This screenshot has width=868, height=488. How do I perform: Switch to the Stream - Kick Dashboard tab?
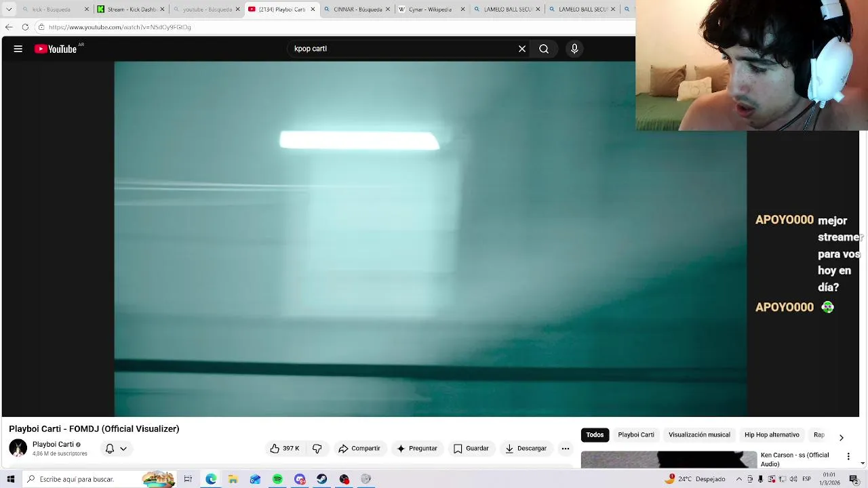pyautogui.click(x=131, y=9)
